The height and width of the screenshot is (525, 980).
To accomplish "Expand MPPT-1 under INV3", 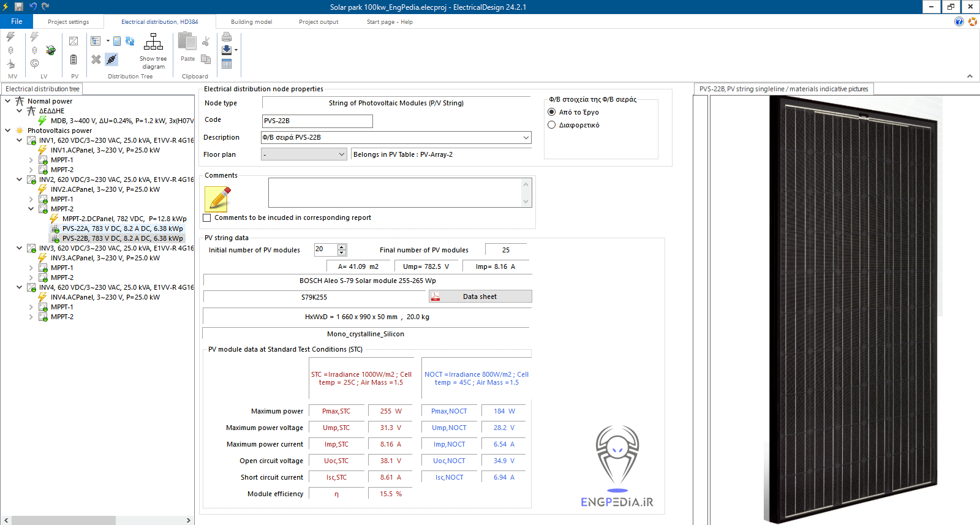I will click(x=31, y=268).
